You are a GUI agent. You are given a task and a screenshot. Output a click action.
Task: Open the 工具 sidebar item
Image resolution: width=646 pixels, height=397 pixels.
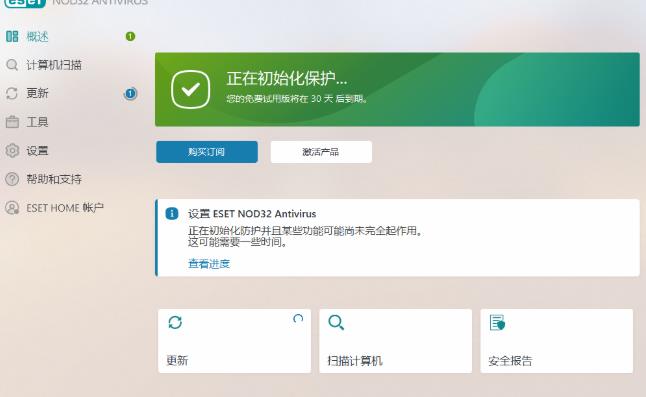pos(37,122)
